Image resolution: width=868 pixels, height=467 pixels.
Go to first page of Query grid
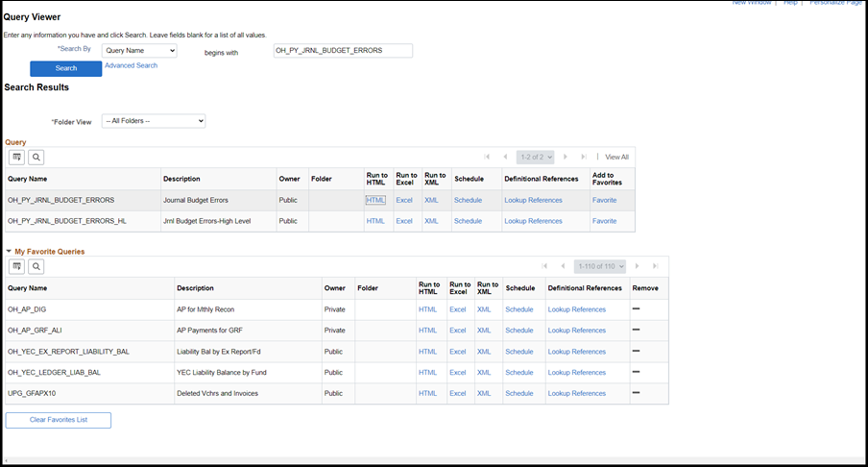(487, 157)
